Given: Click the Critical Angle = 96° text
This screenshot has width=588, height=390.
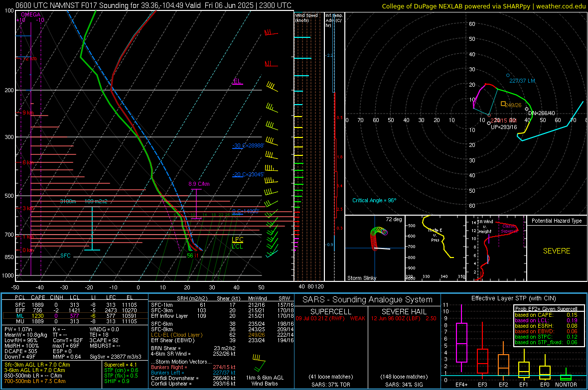Looking at the screenshot, I should tap(374, 200).
